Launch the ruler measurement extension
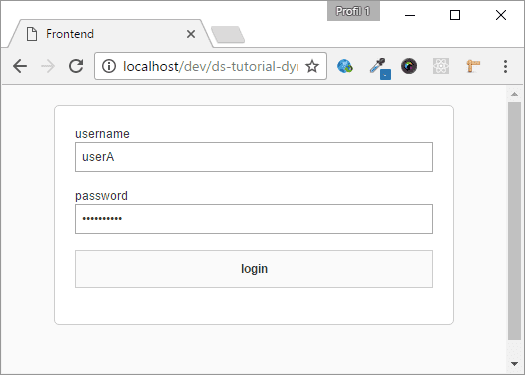525x375 pixels. click(x=473, y=66)
